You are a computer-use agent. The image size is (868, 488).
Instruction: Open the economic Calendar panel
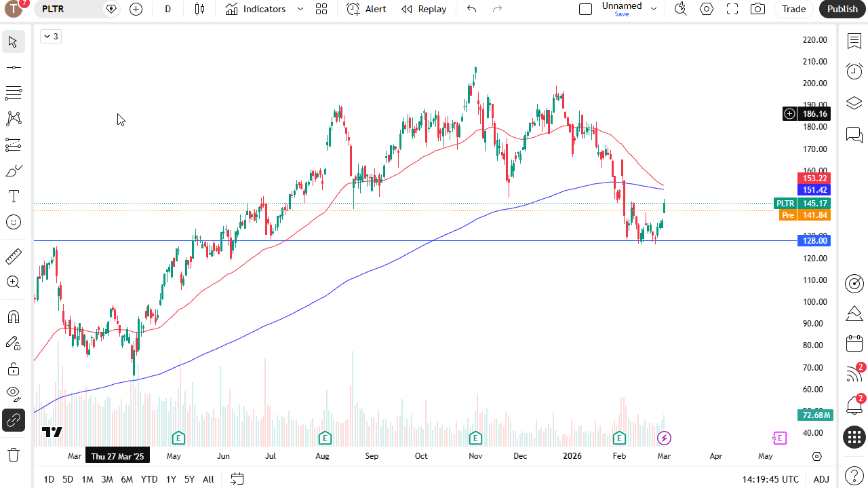(854, 344)
